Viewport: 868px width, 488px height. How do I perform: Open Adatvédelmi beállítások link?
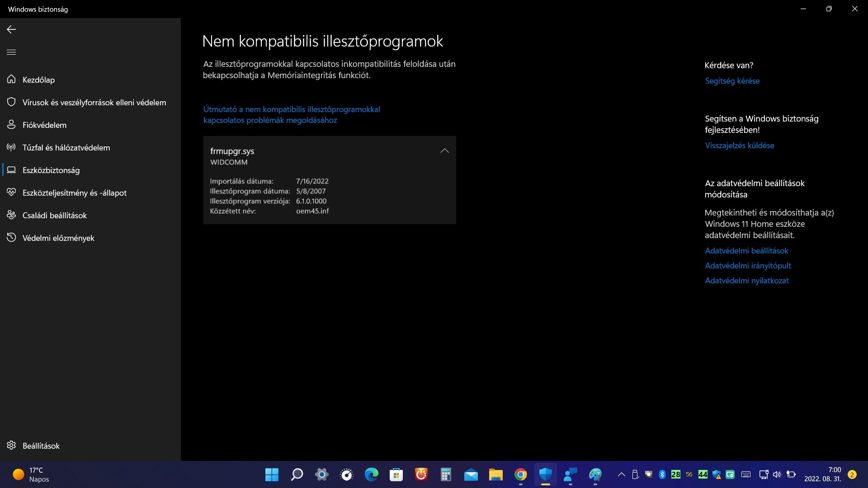tap(746, 251)
